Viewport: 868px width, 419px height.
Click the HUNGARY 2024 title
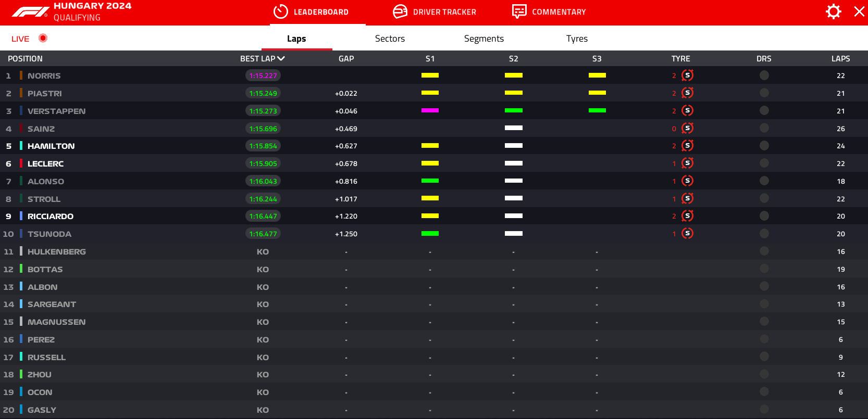point(93,6)
